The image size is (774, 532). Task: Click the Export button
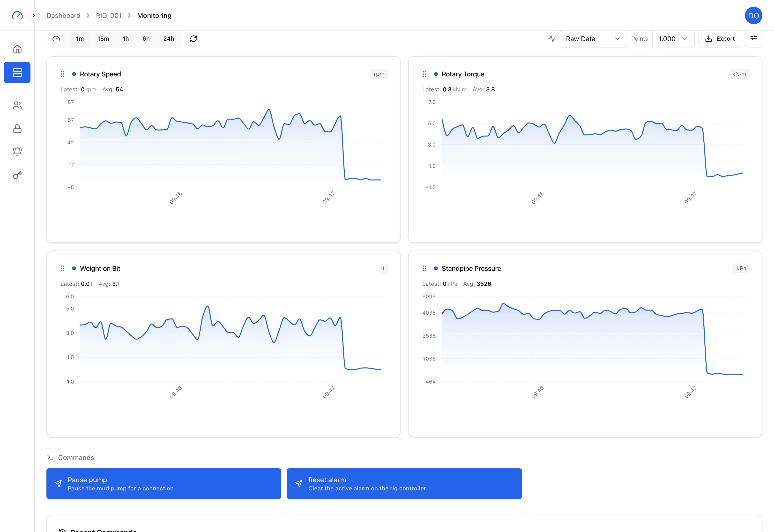click(x=720, y=39)
